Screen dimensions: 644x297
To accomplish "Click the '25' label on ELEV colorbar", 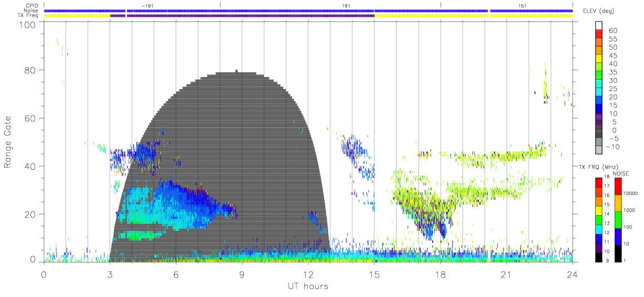I will [x=614, y=89].
